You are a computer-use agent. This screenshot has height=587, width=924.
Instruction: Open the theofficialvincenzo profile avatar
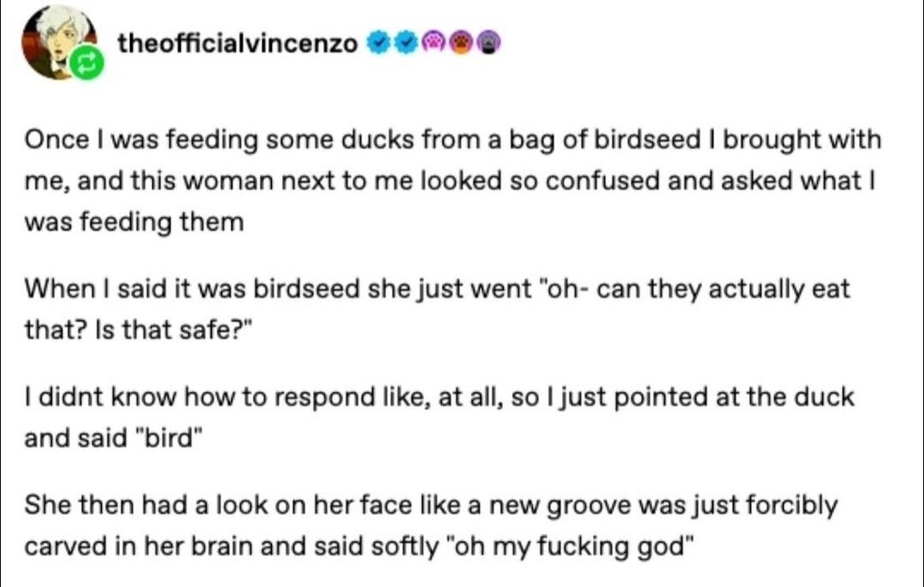tap(59, 43)
